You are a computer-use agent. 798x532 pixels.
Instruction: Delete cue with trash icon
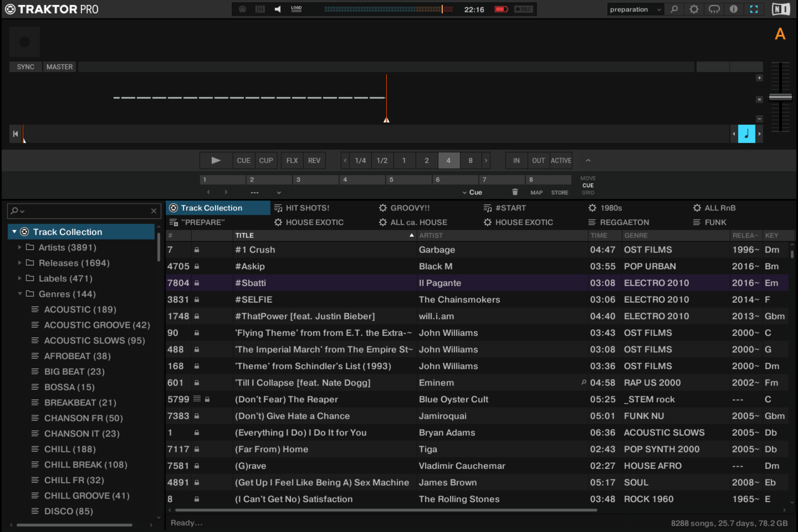(515, 192)
